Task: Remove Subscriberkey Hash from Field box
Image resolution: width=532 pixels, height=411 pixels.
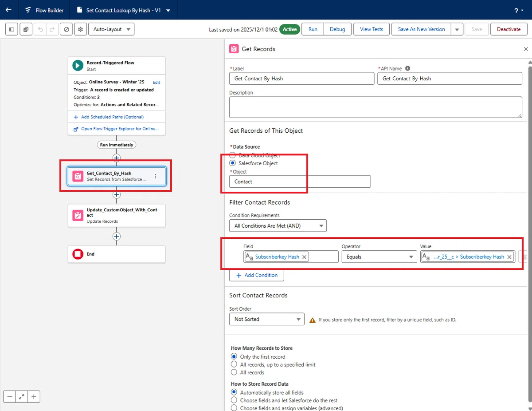Action: 305,257
